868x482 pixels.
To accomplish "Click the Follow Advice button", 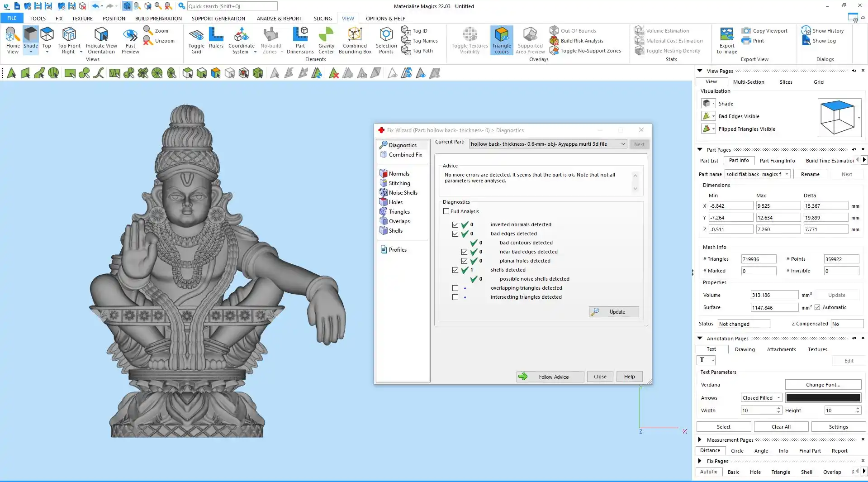I will click(550, 377).
